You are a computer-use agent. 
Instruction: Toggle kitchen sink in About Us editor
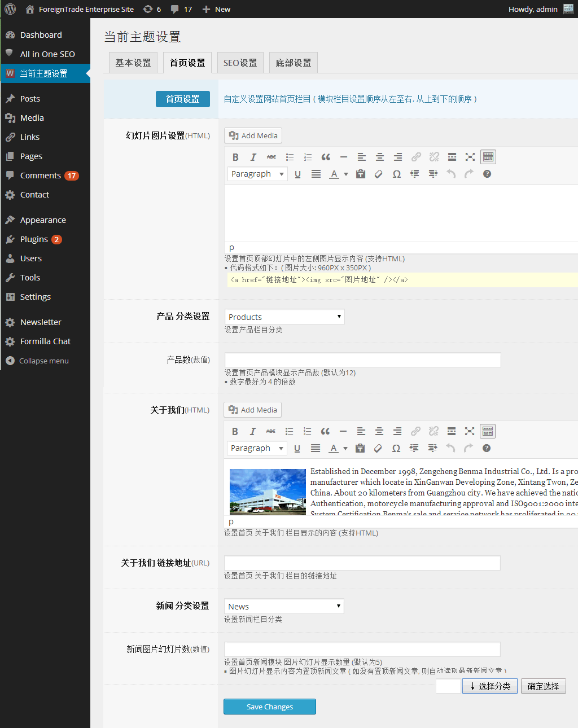click(488, 431)
